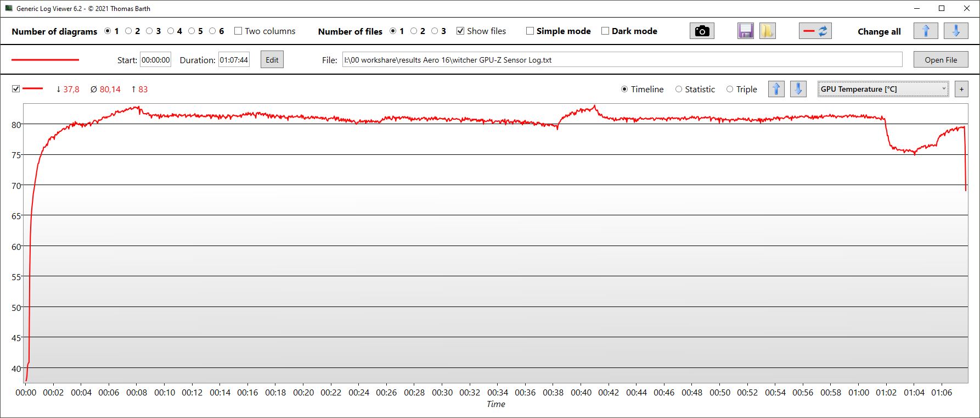Set number of diagrams to 6
980x418 pixels.
(212, 31)
